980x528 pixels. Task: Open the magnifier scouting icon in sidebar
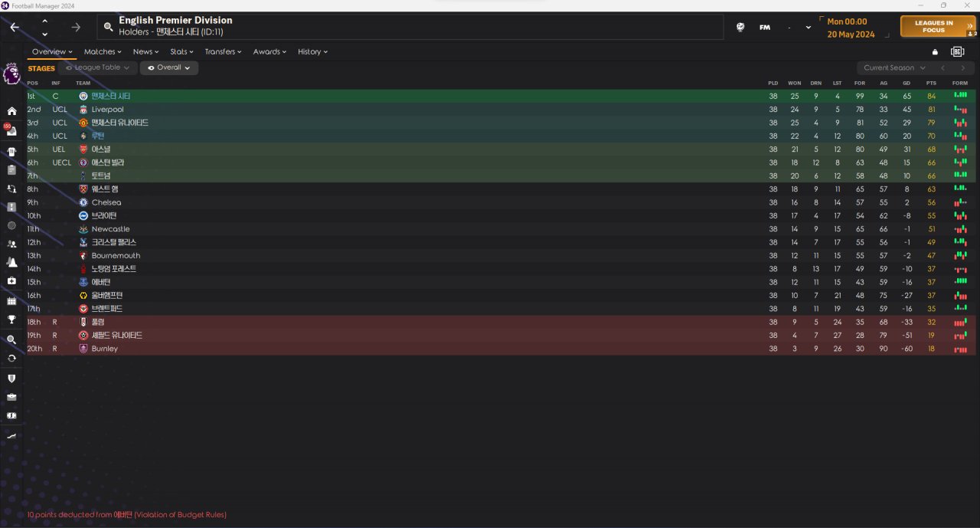click(x=11, y=339)
